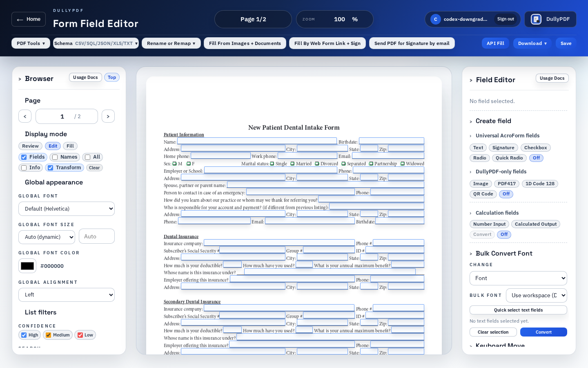Click the DullyPDF logo icon

(x=536, y=19)
